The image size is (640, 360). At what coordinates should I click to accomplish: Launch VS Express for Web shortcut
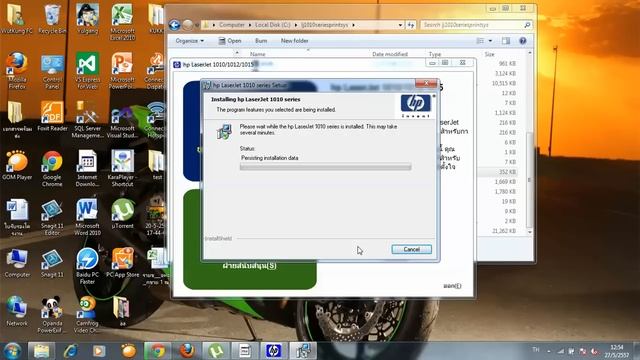[87, 70]
